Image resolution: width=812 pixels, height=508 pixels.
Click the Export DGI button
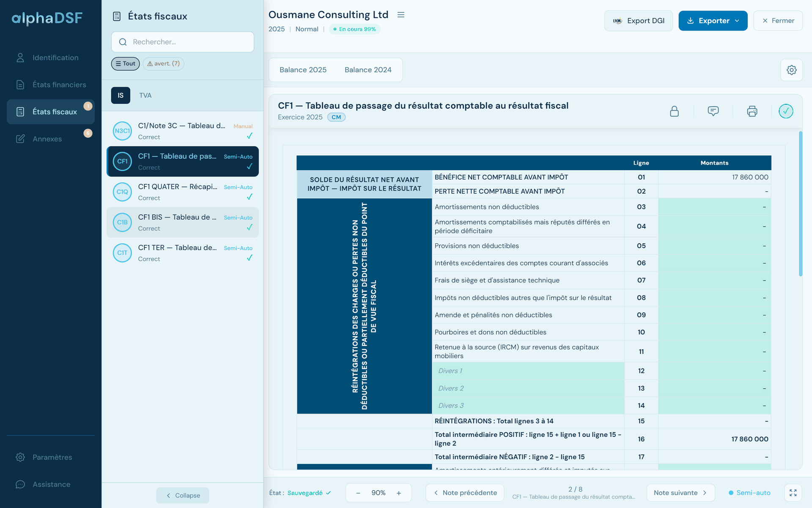[639, 21]
